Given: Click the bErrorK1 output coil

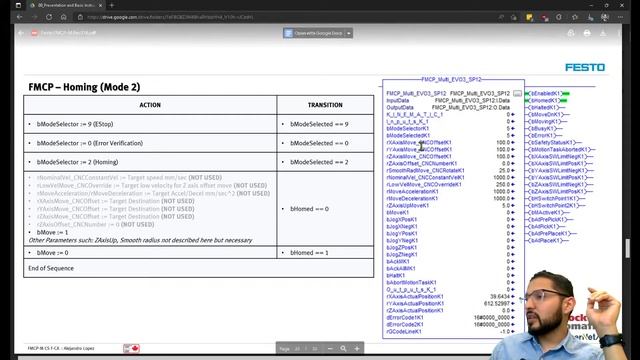Looking at the screenshot, I should pos(541,136).
